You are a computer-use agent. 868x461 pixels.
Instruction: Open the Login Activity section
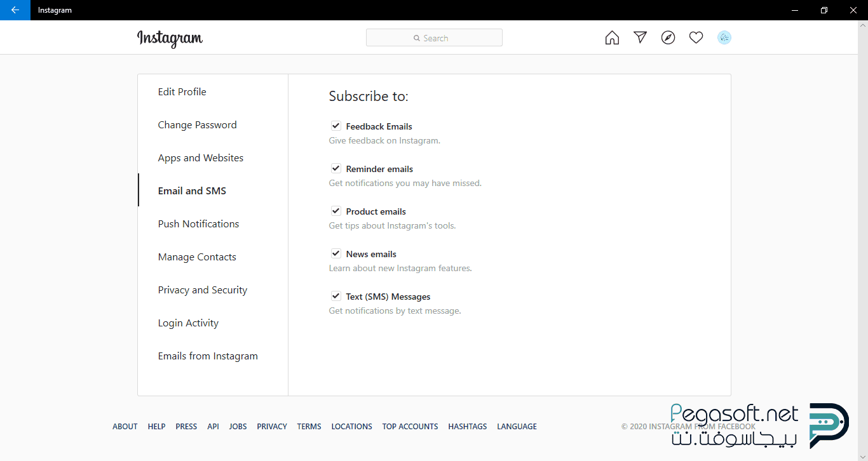pos(188,323)
